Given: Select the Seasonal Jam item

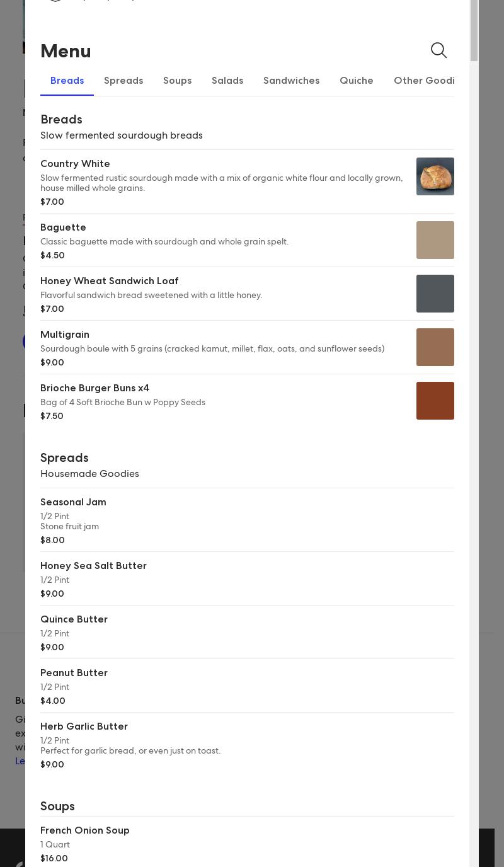Looking at the screenshot, I should (x=73, y=502).
